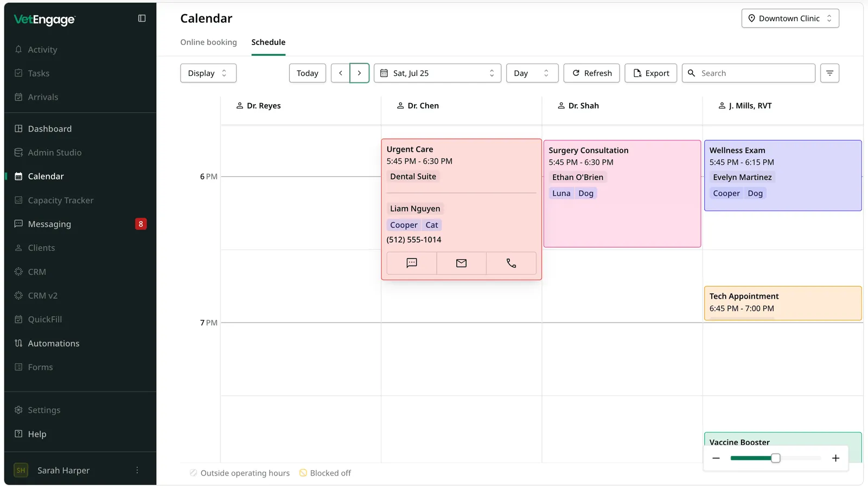Open the Wellness Exam appointment
Screen dimensions: 868x489
point(783,176)
